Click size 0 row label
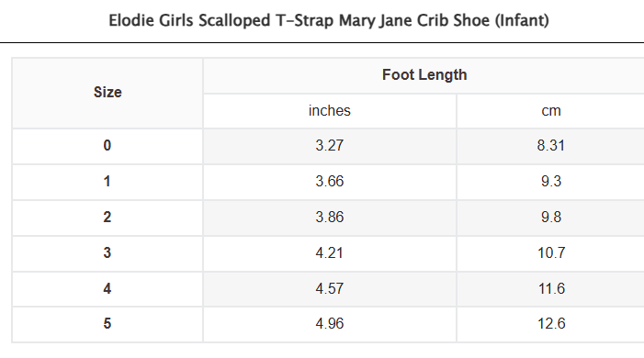This screenshot has width=644, height=358. (107, 146)
